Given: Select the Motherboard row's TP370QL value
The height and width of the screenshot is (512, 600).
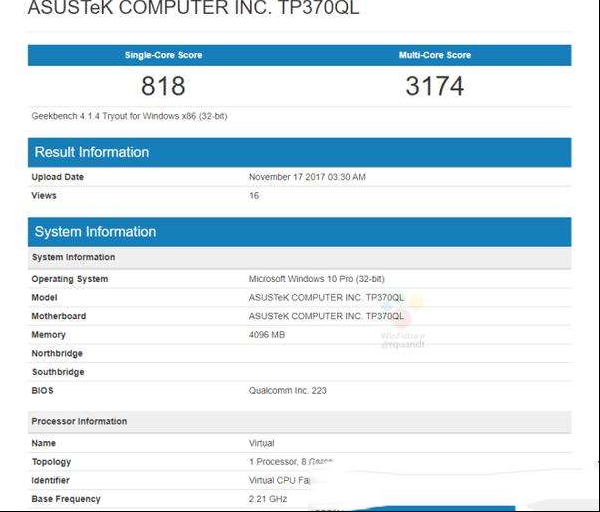Looking at the screenshot, I should click(326, 316).
